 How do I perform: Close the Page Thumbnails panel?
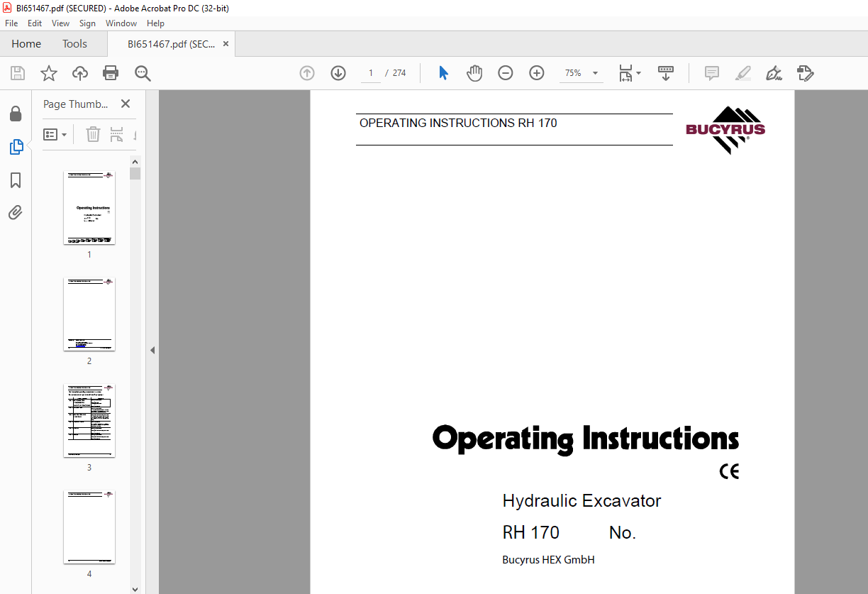click(126, 104)
